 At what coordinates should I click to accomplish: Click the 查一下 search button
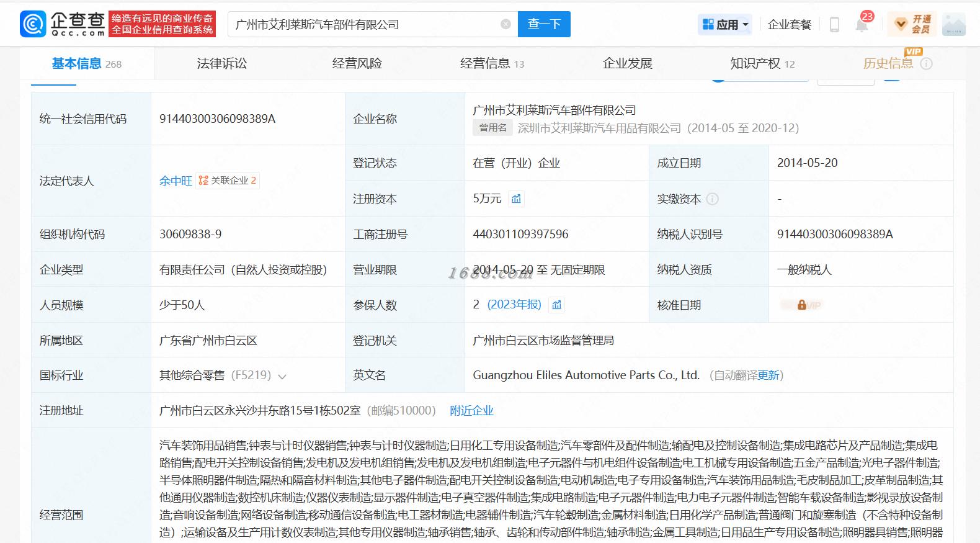coord(544,24)
